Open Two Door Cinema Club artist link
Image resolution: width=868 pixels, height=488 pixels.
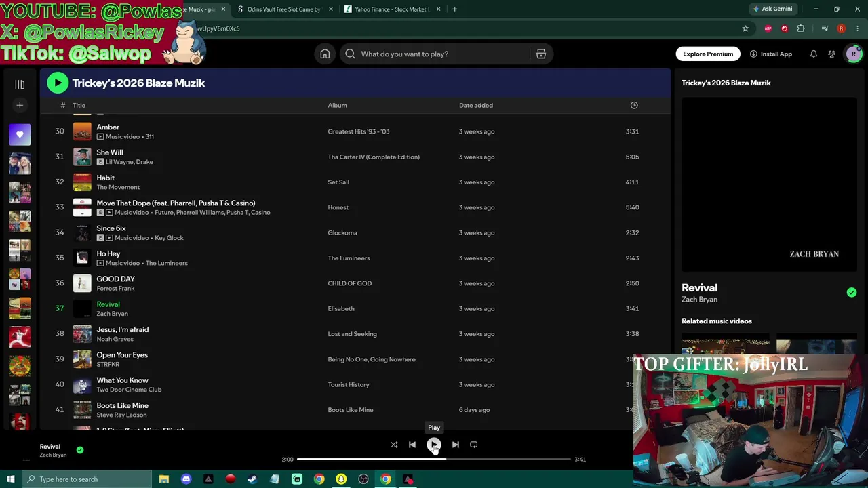click(x=129, y=390)
